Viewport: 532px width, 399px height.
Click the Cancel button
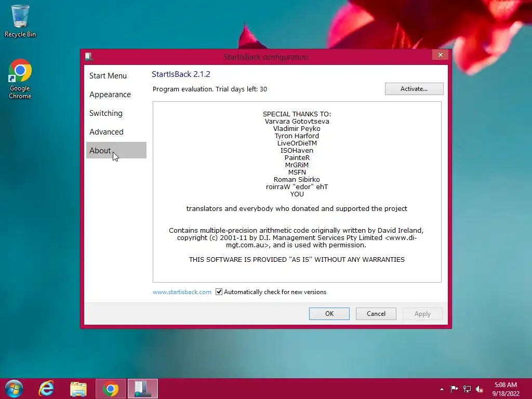[x=376, y=314]
